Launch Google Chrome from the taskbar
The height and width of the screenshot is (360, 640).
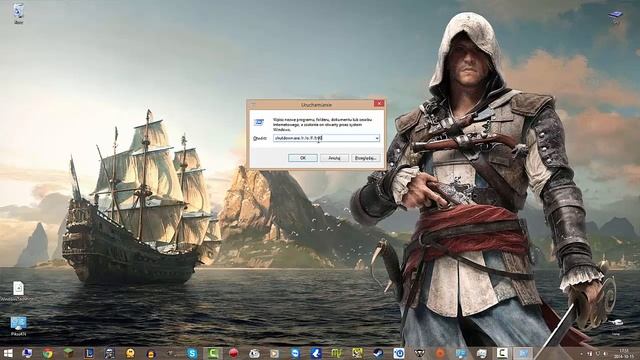coord(48,353)
